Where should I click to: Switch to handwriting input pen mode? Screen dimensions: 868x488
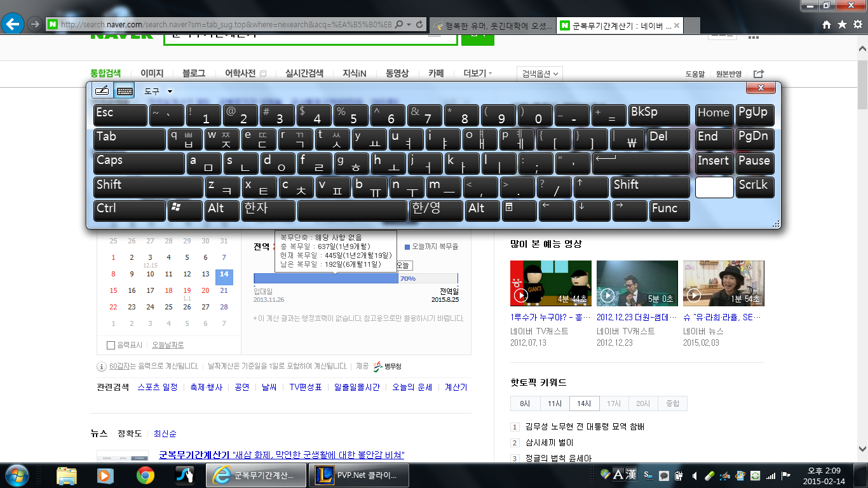click(102, 91)
